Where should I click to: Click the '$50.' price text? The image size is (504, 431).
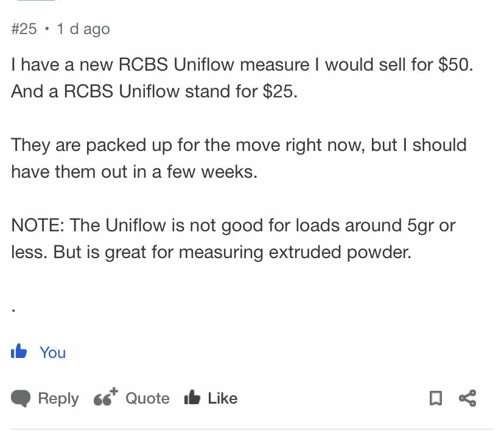point(456,65)
